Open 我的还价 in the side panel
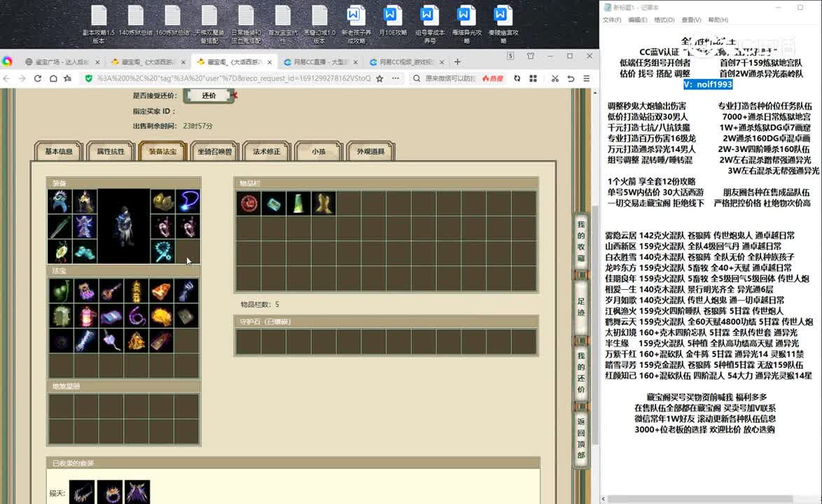This screenshot has width=822, height=504. pyautogui.click(x=581, y=372)
